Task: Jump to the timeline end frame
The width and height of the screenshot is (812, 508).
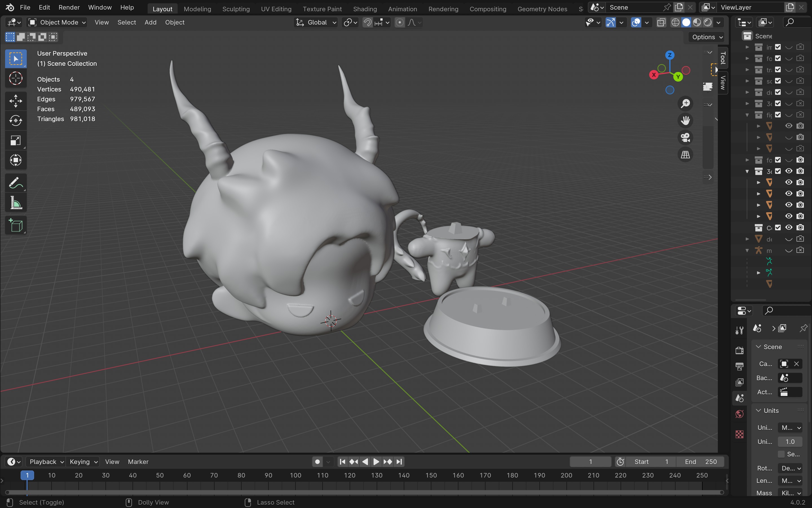Action: click(399, 462)
